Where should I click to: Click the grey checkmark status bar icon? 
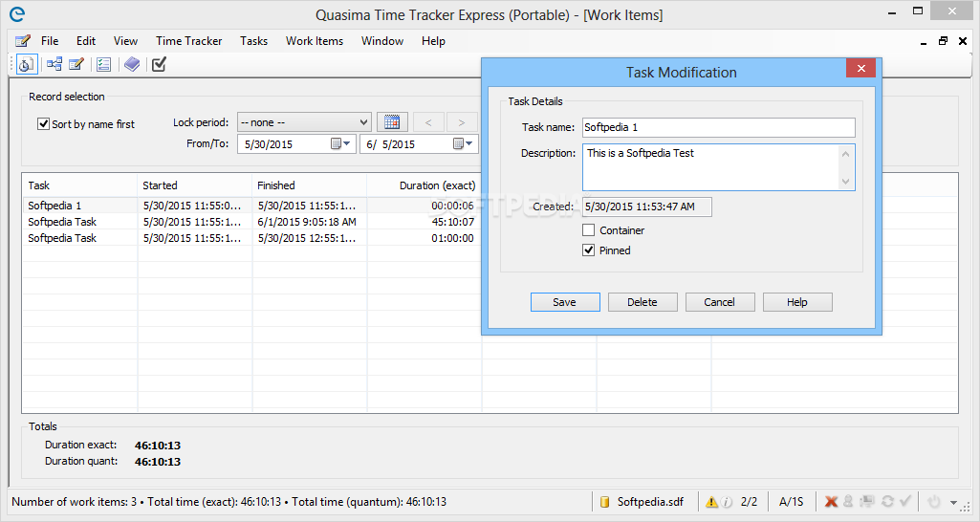coord(905,501)
